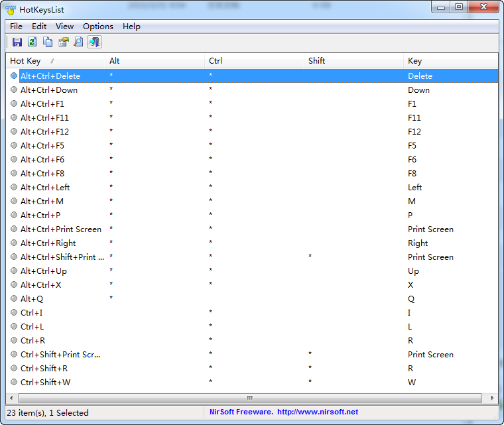Sort list by the Shift column header
This screenshot has width=504, height=425.
(x=316, y=61)
